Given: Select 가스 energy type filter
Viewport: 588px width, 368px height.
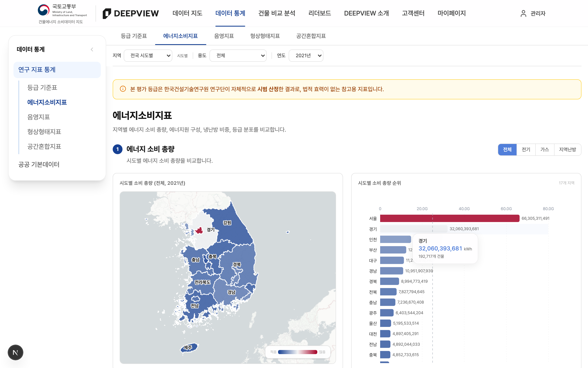Looking at the screenshot, I should [x=545, y=149].
